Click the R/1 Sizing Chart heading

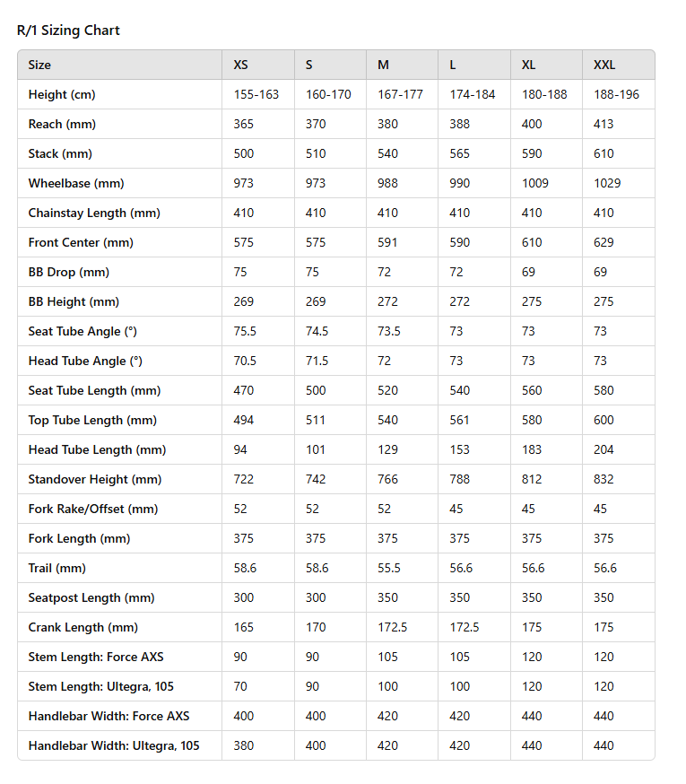(x=68, y=30)
